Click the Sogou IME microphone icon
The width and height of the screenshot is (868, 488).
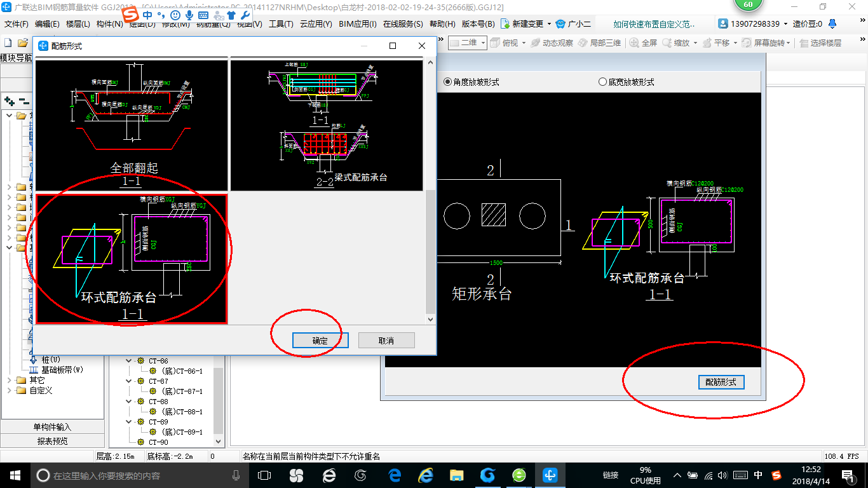(189, 14)
